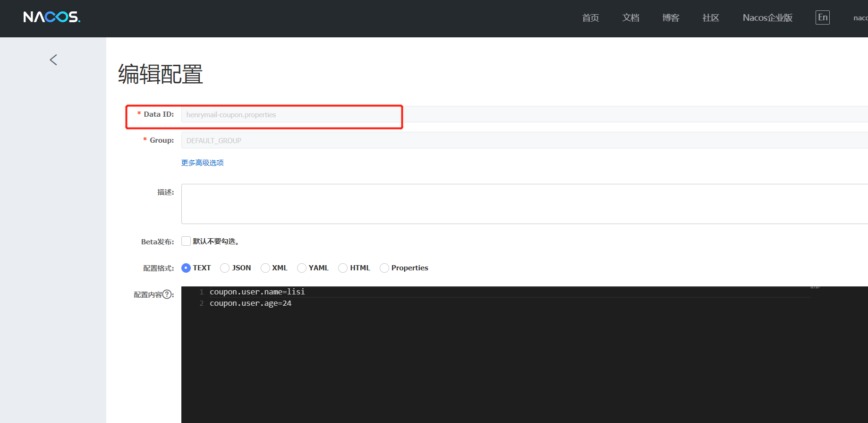Enable the Beta发布 checkbox

[x=186, y=241]
